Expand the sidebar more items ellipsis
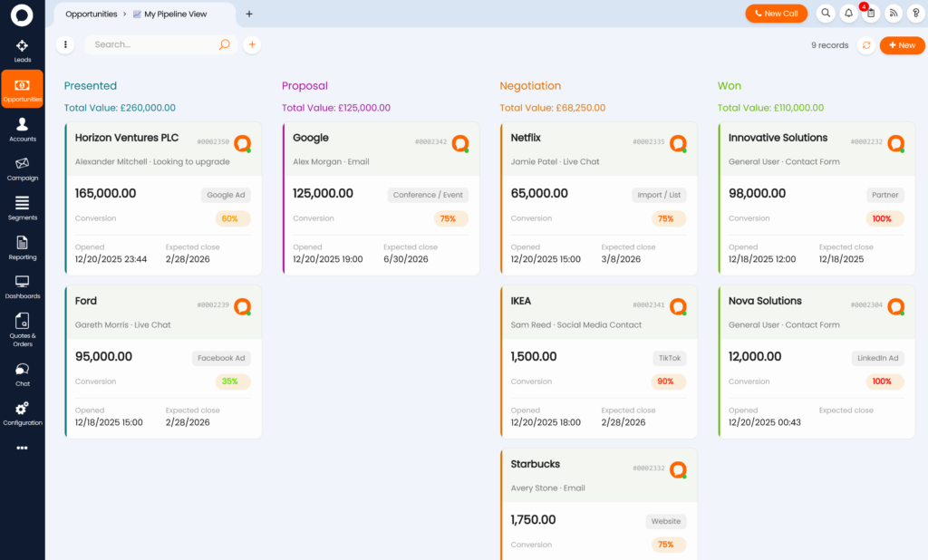Viewport: 928px width, 560px height. (x=22, y=447)
